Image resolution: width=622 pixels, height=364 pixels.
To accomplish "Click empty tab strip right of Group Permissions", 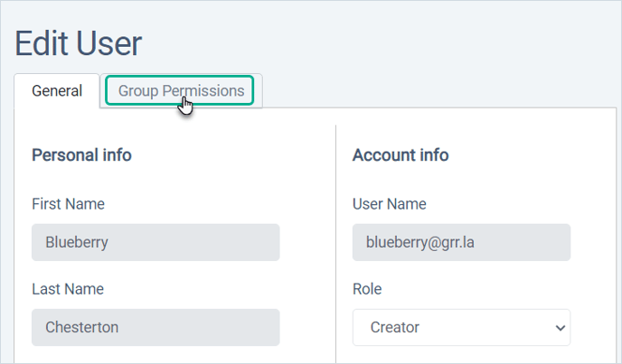I will click(x=438, y=91).
